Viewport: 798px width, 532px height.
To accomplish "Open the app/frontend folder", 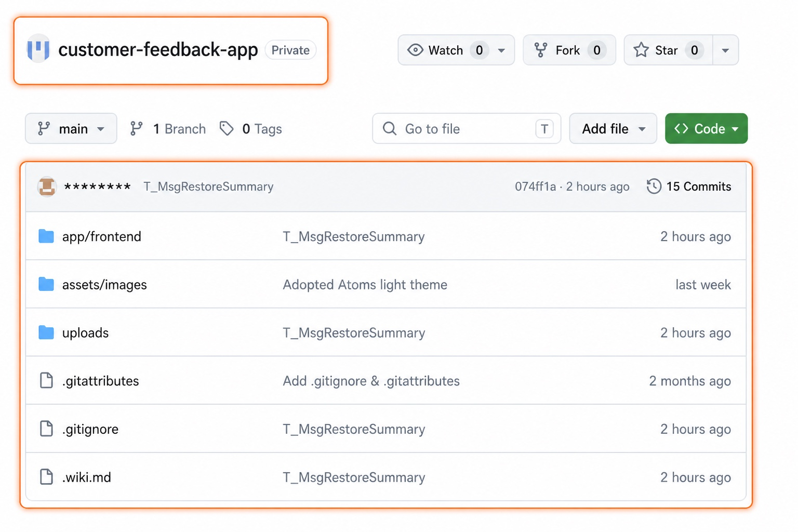I will point(102,236).
